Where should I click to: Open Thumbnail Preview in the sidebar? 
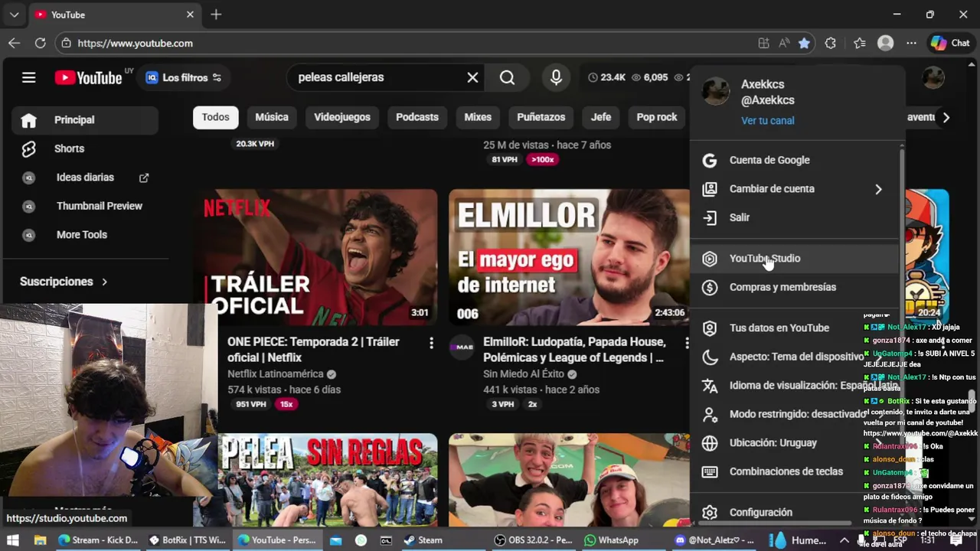[84, 206]
